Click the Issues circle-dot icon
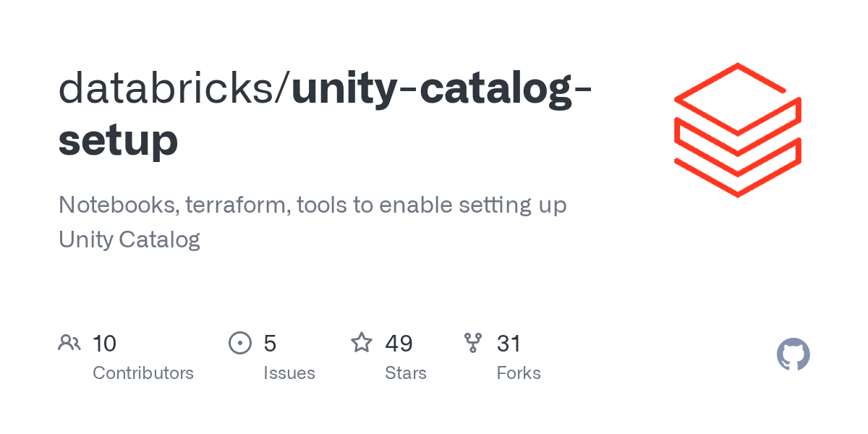868x434 pixels. pyautogui.click(x=240, y=343)
